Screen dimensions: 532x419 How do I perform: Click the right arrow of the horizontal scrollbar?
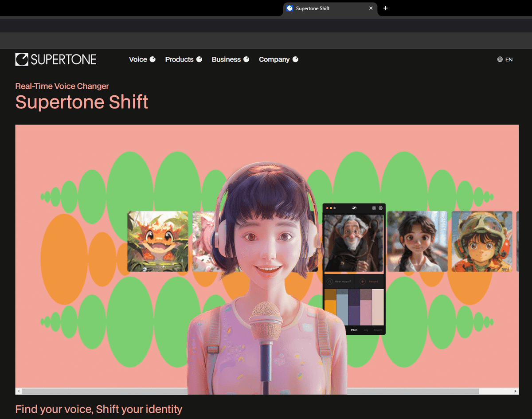click(515, 391)
